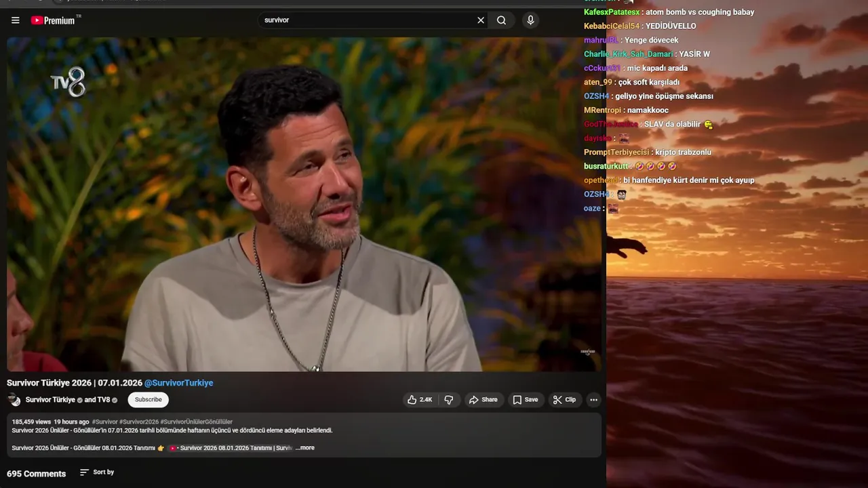Click the video title 'Survivor Türkiye 2026 | 07.01.2026'
Viewport: 868px width, 488px height.
pos(75,383)
